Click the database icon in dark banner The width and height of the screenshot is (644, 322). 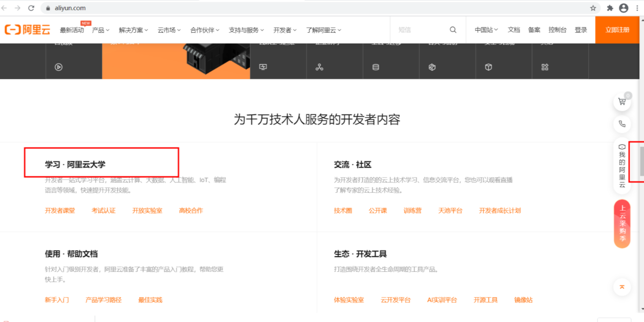(375, 67)
